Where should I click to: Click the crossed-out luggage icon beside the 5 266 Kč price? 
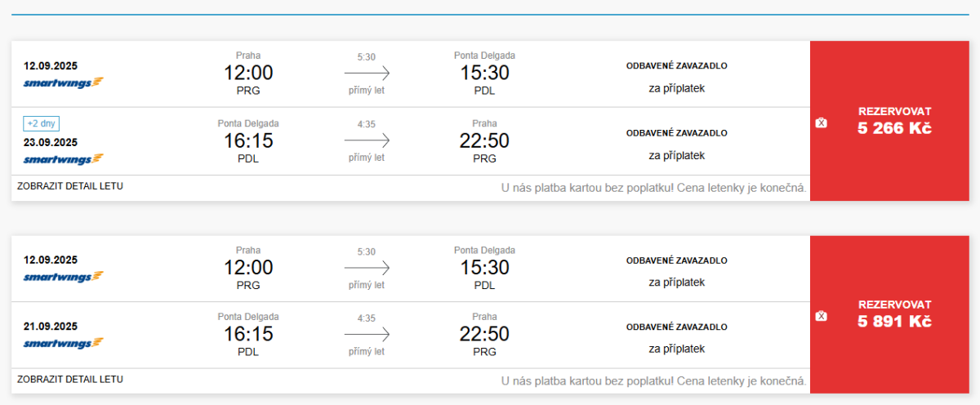click(x=822, y=122)
